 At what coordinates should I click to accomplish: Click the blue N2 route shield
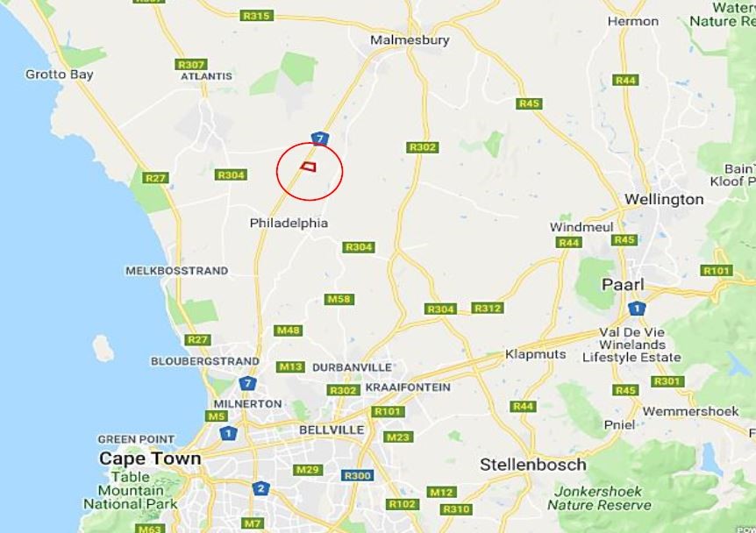[260, 488]
